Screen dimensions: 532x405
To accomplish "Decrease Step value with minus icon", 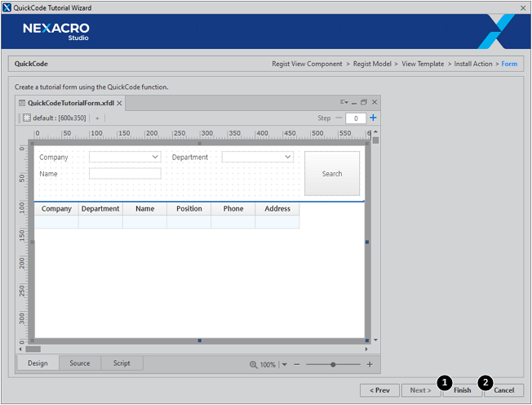I will tap(339, 118).
